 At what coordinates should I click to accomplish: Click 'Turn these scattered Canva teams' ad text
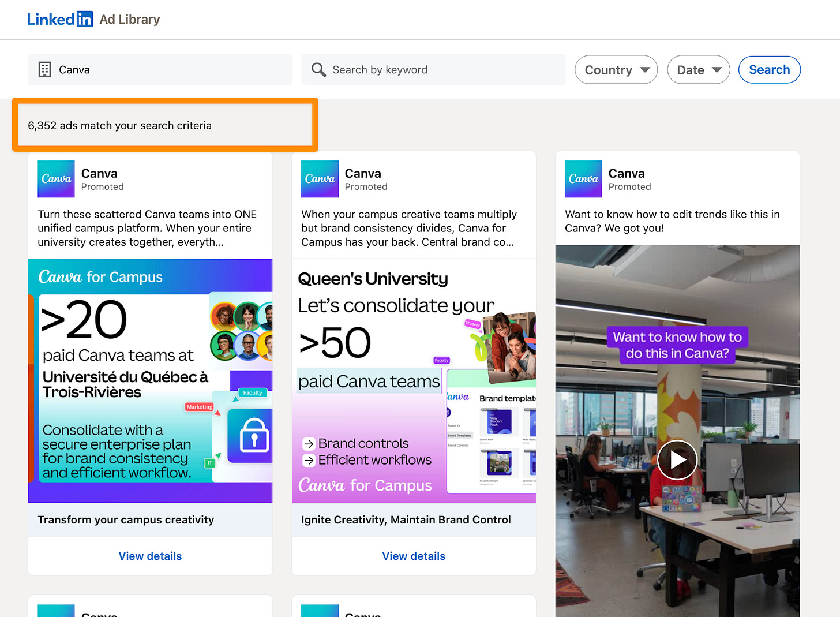(147, 228)
